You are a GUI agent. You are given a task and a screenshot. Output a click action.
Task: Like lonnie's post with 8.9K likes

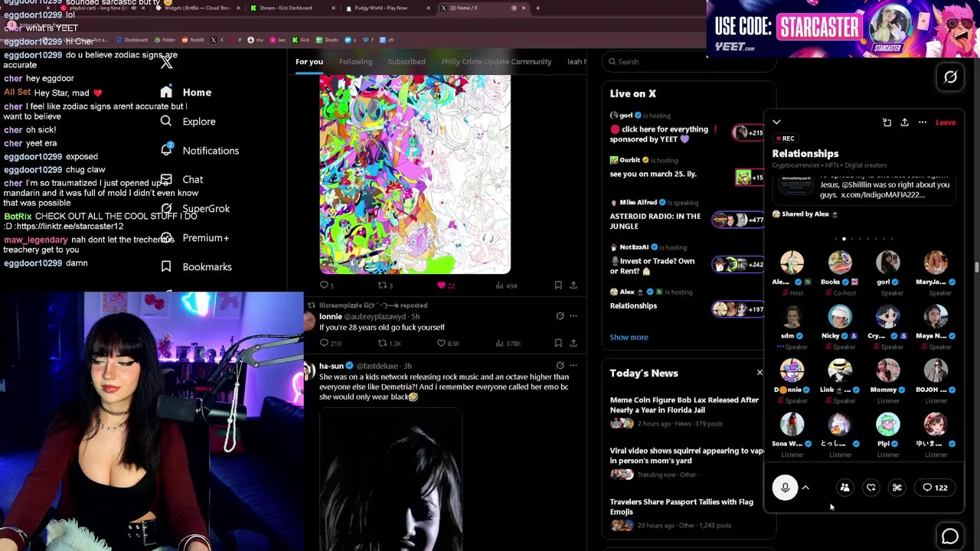tap(449, 343)
